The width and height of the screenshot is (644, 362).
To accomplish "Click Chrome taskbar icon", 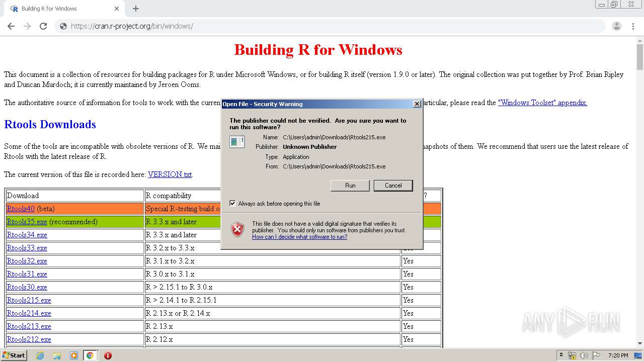I will click(90, 355).
